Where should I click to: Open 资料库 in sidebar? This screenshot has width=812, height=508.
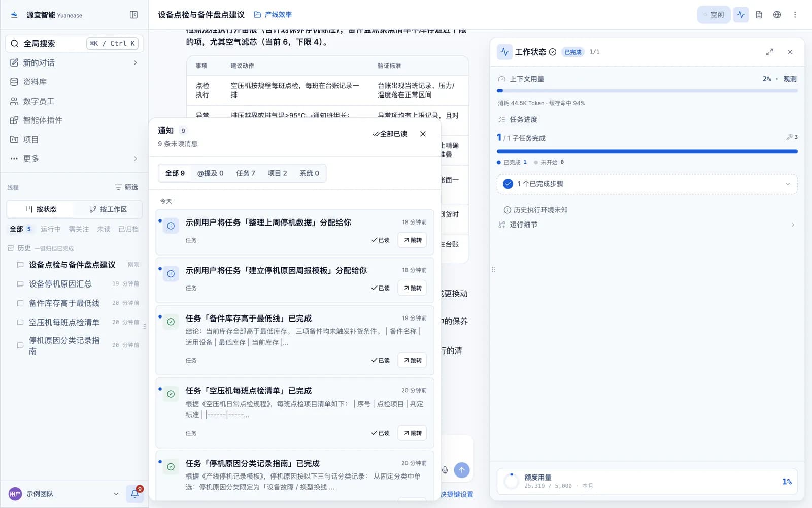75,82
